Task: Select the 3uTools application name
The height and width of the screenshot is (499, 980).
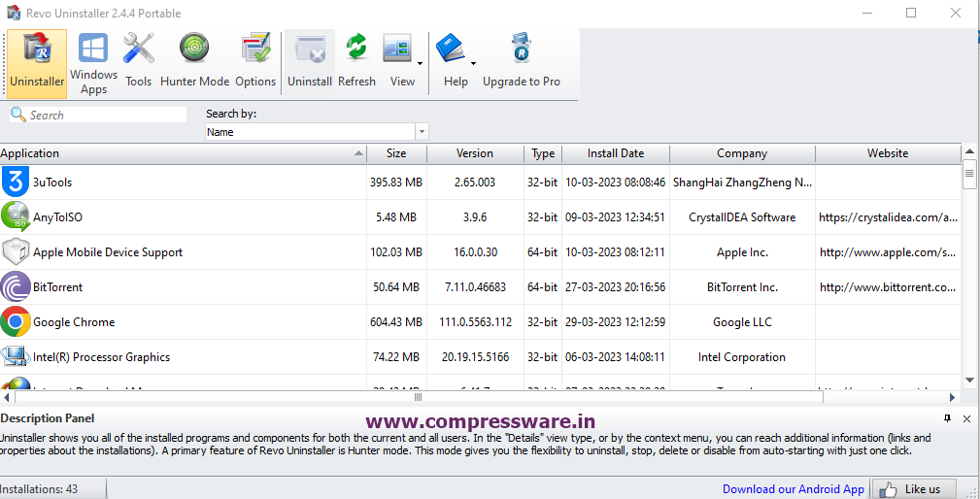Action: (x=52, y=183)
